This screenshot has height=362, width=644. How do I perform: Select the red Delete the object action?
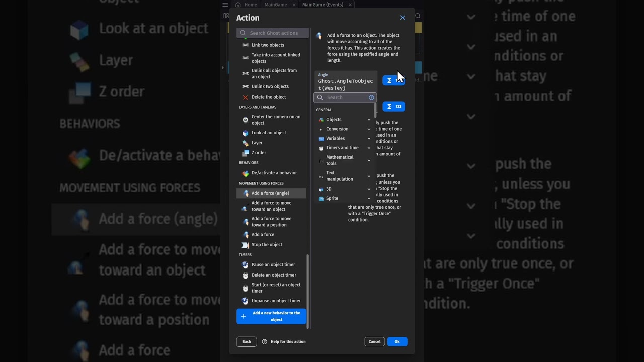pyautogui.click(x=271, y=97)
